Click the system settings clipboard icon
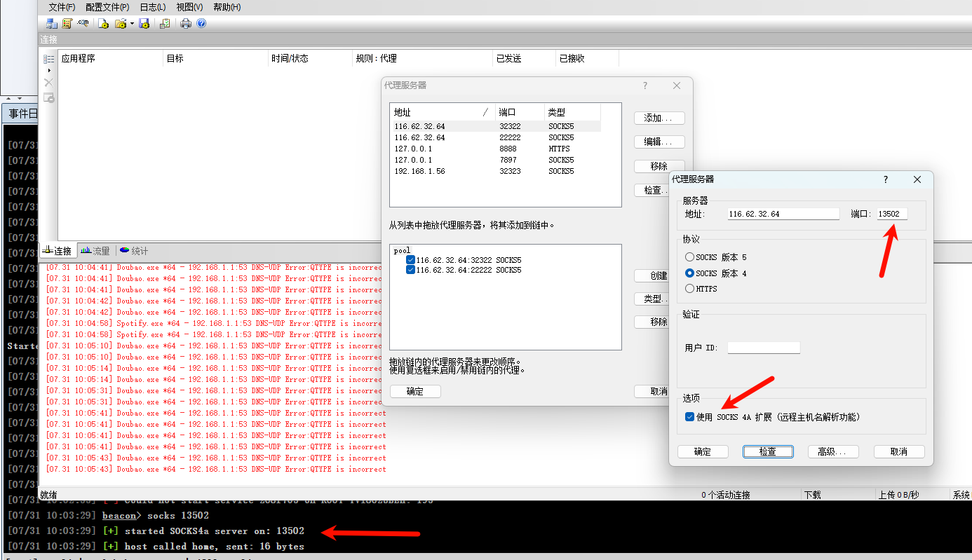This screenshot has height=560, width=972. pyautogui.click(x=165, y=23)
